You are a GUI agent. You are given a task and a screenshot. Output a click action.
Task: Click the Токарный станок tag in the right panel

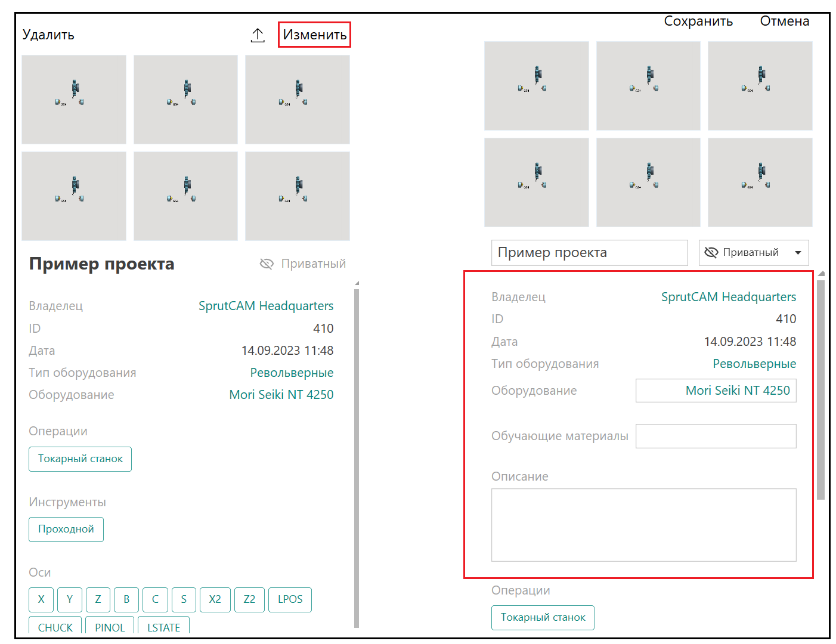coord(543,618)
